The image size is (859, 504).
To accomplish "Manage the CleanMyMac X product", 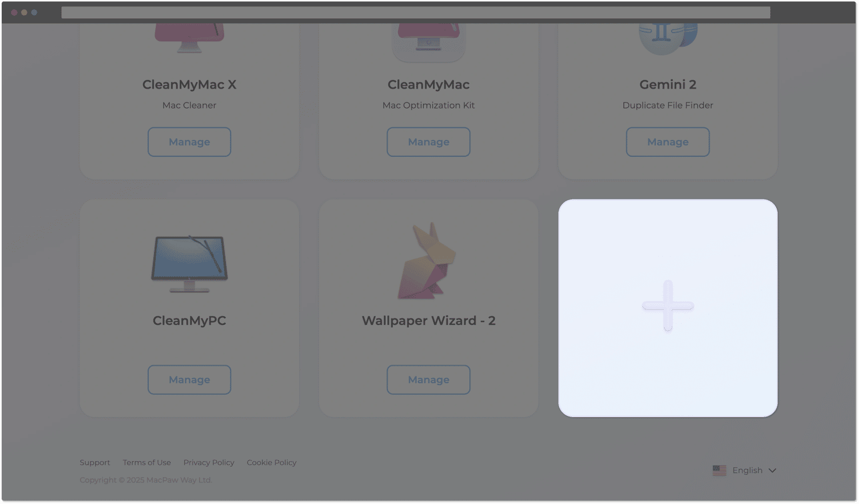I will 189,142.
